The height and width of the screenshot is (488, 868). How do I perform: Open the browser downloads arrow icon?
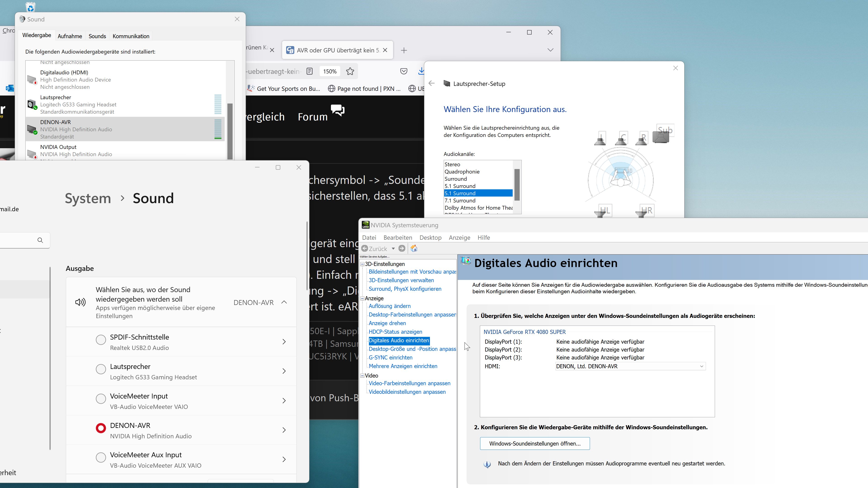421,71
